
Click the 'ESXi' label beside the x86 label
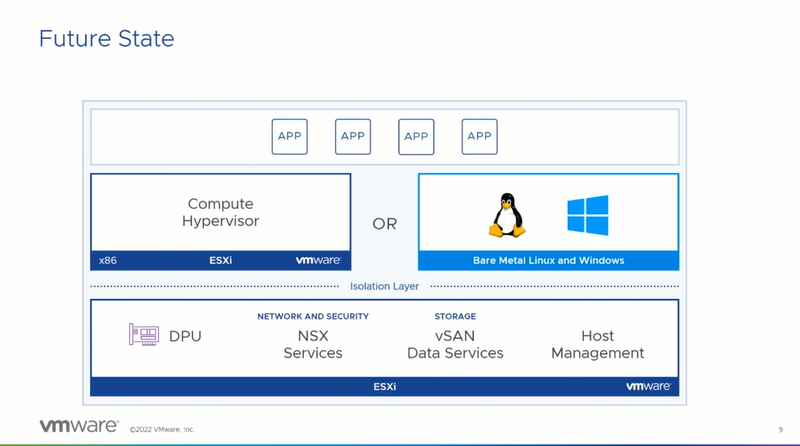tap(220, 260)
